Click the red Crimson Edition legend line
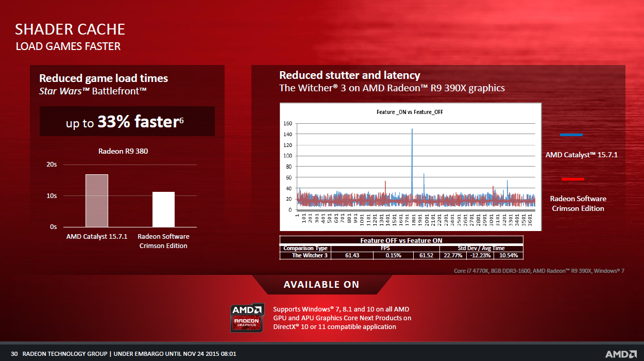This screenshot has width=644, height=361. pyautogui.click(x=572, y=179)
